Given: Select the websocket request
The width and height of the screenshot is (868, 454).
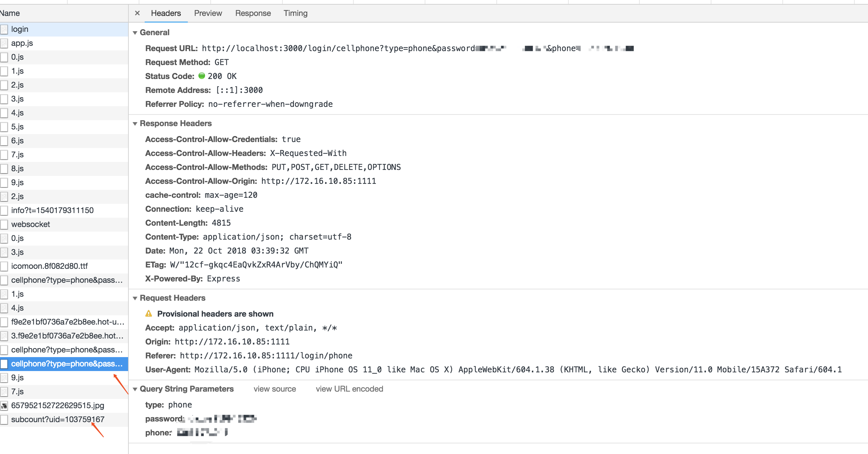Looking at the screenshot, I should (x=64, y=224).
